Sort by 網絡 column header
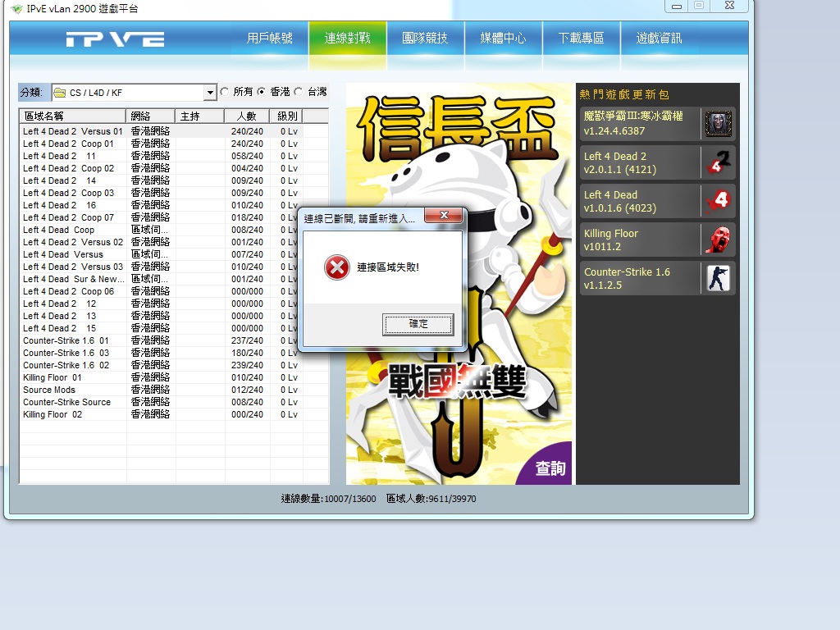 [x=151, y=116]
